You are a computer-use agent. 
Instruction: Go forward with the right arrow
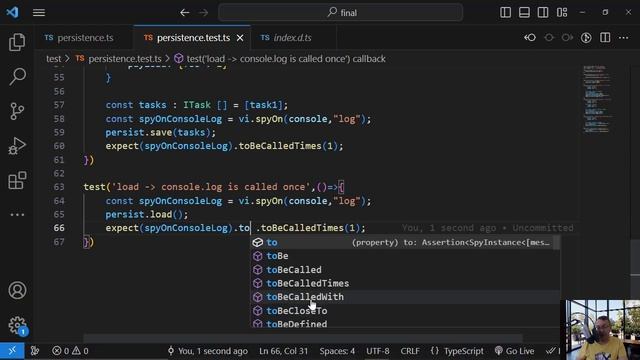[x=203, y=13]
